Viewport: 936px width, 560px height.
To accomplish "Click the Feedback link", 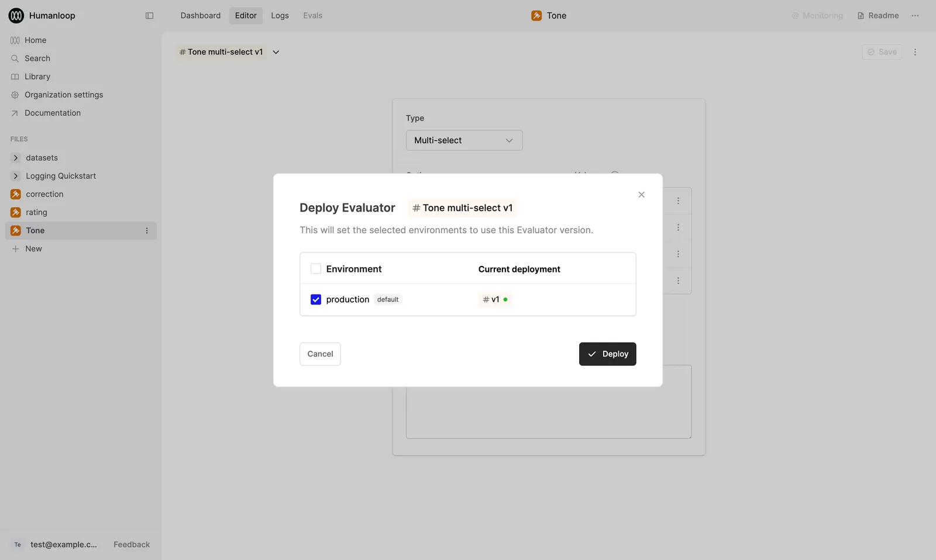I will pyautogui.click(x=132, y=545).
